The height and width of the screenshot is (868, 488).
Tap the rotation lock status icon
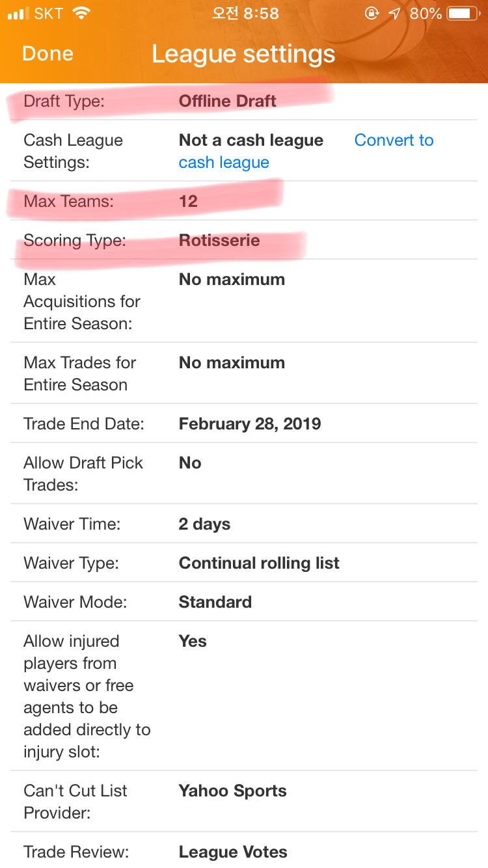pyautogui.click(x=372, y=14)
